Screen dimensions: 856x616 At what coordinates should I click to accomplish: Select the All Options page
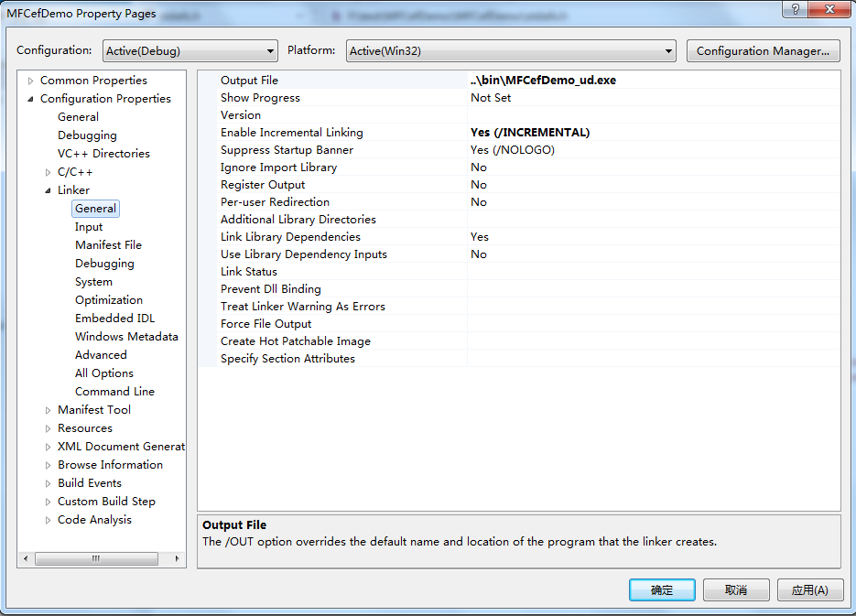[x=104, y=373]
